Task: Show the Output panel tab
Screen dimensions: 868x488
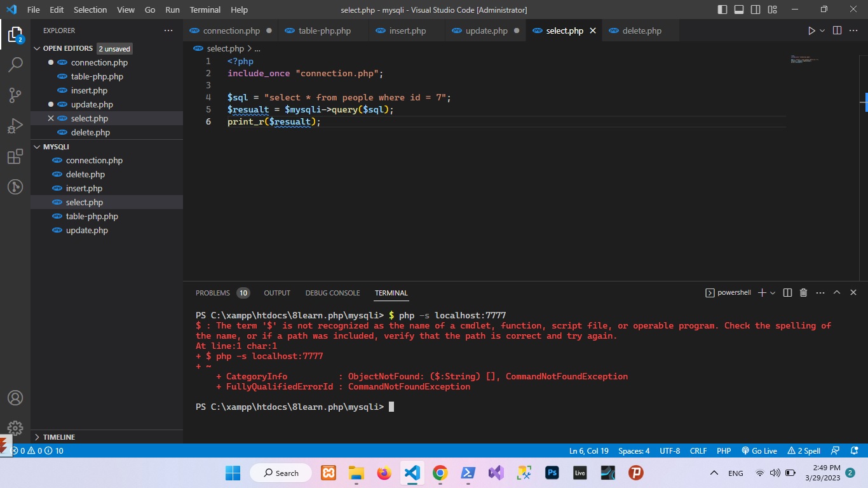Action: point(277,293)
